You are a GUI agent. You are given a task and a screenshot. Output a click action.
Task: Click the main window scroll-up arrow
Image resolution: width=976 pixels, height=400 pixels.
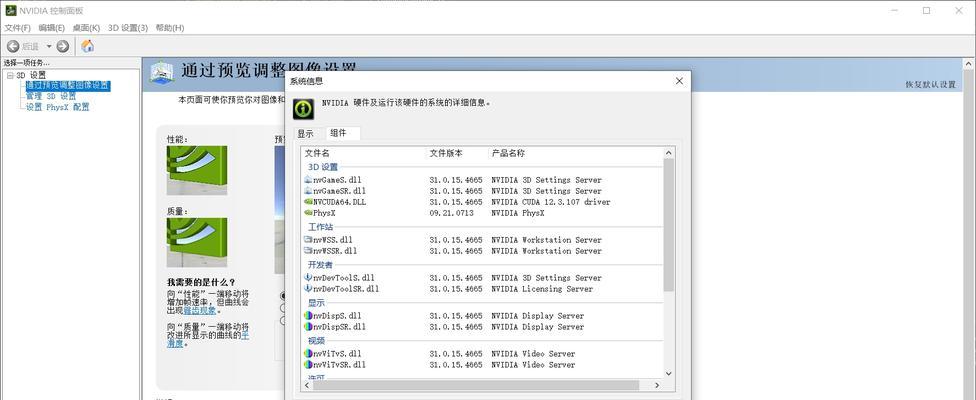(969, 63)
